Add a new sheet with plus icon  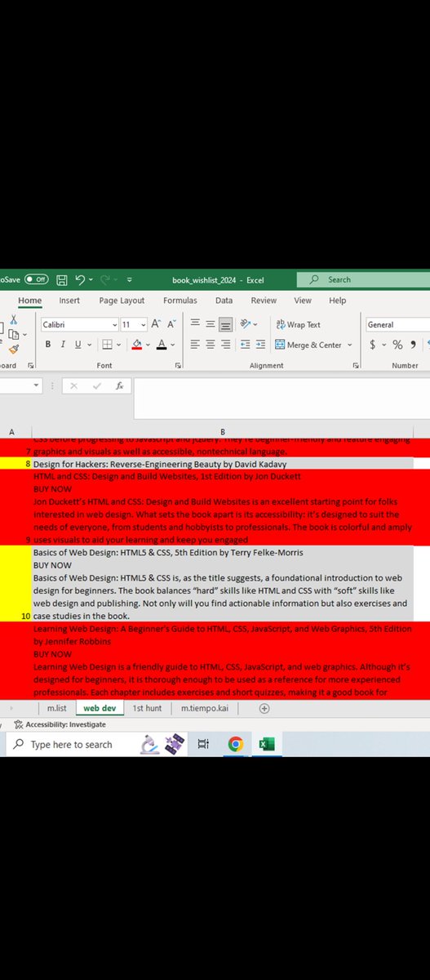coord(264,709)
